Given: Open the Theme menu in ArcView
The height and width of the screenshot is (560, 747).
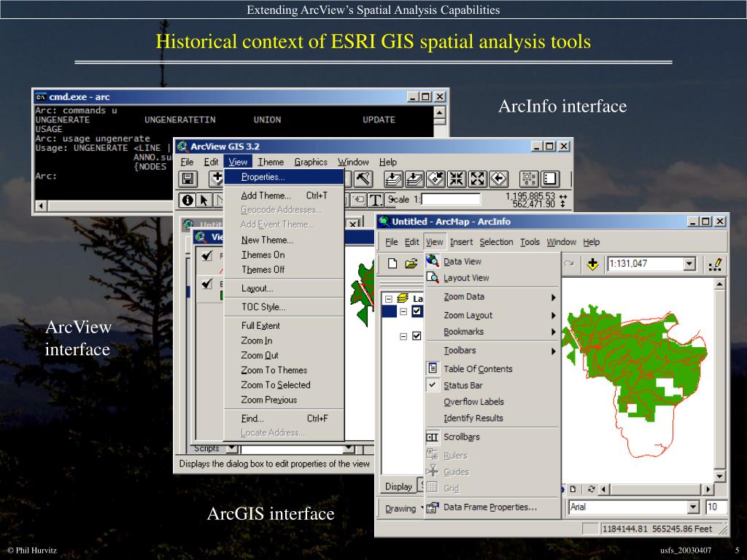Looking at the screenshot, I should pos(271,162).
